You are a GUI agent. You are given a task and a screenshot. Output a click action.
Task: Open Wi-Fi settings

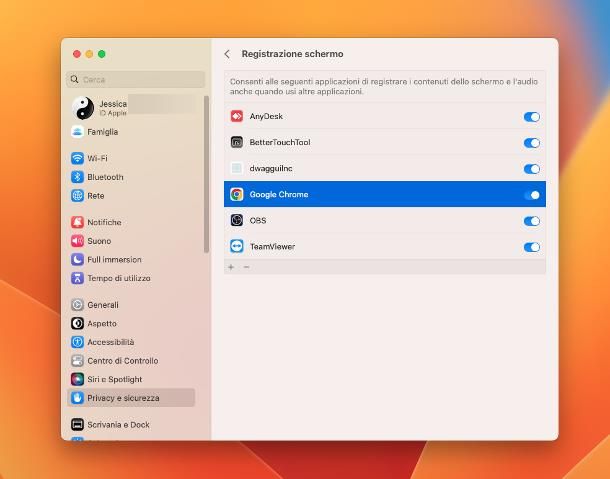131,158
